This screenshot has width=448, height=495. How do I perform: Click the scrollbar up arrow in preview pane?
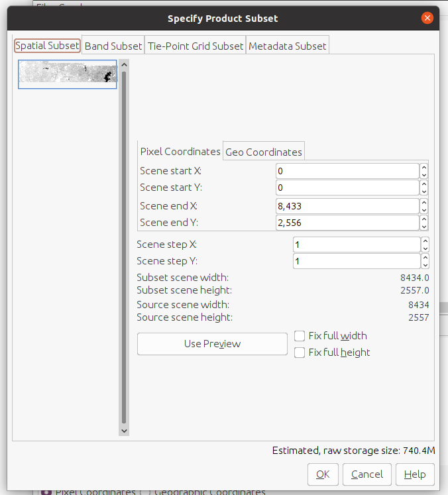click(123, 65)
